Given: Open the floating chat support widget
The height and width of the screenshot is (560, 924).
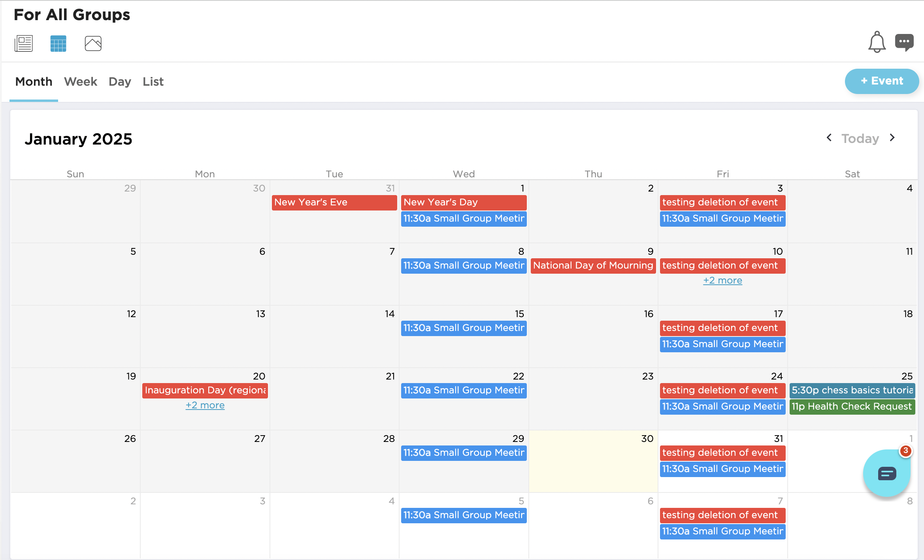Looking at the screenshot, I should [x=887, y=473].
